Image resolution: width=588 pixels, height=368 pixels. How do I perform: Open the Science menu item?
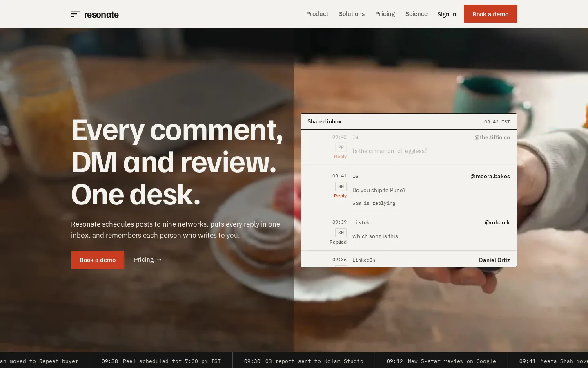coord(416,14)
